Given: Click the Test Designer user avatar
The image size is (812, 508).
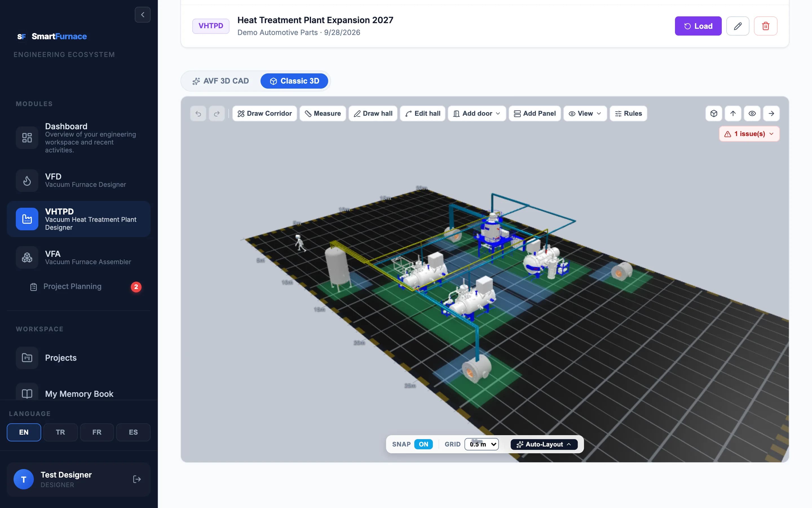Looking at the screenshot, I should pos(23,479).
